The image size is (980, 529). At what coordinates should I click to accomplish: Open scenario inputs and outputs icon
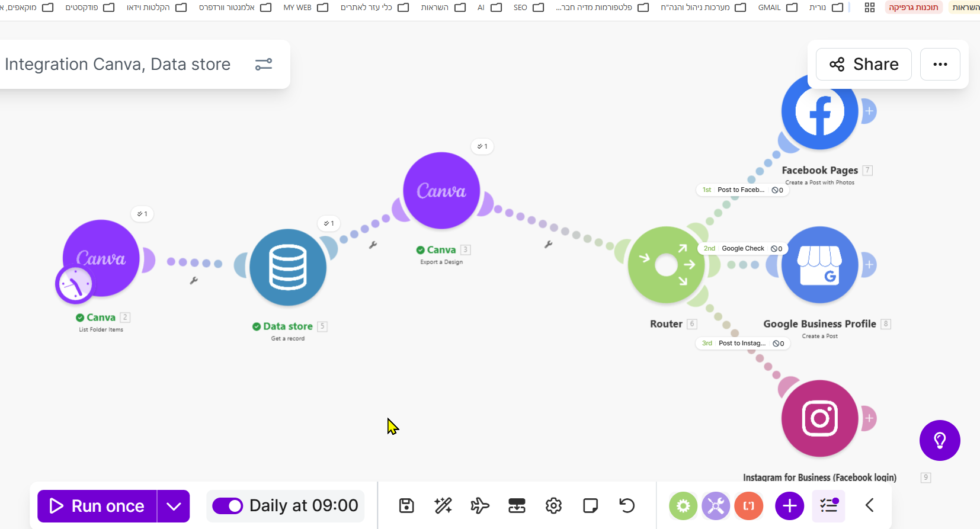[517, 505]
